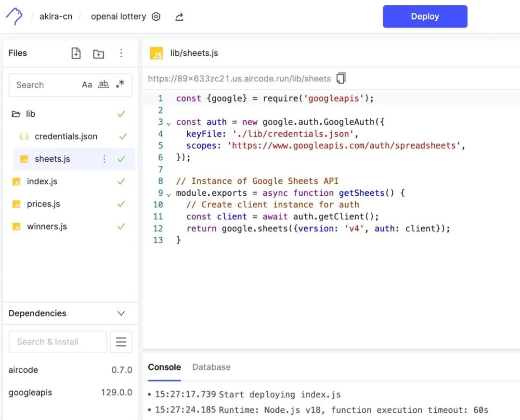Fold code block at line 3
520x420 pixels.
point(169,124)
